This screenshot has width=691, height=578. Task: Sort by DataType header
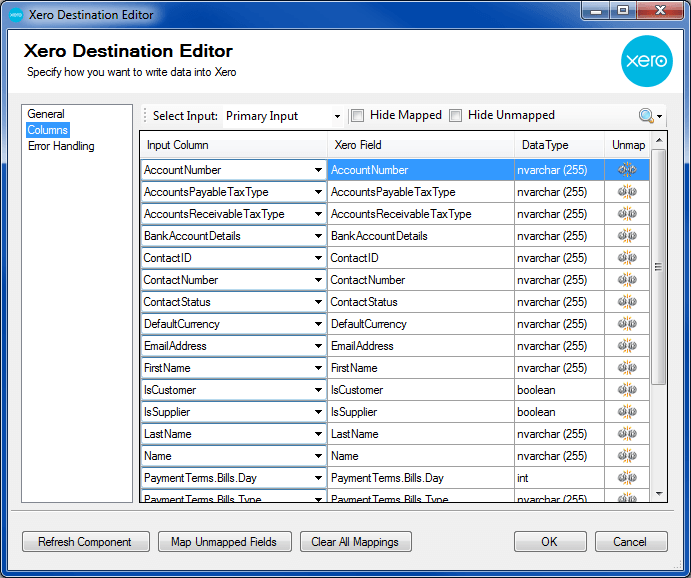pyautogui.click(x=559, y=145)
